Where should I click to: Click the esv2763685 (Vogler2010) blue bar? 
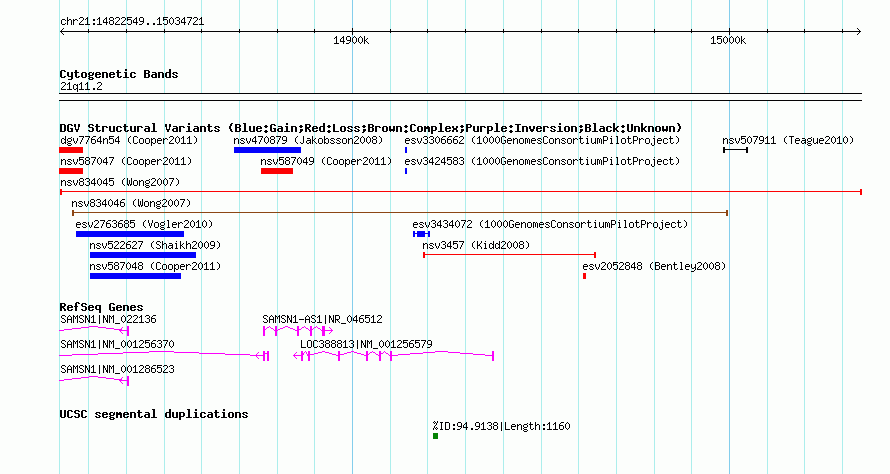click(x=130, y=234)
